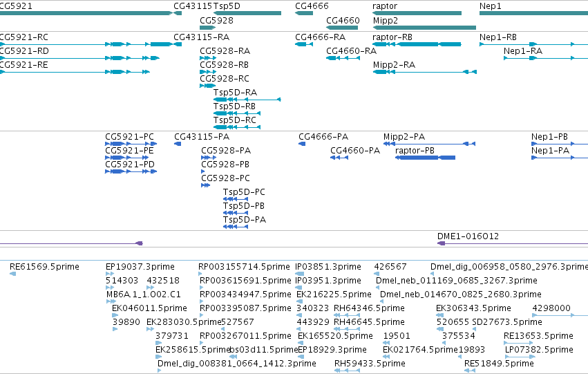588x374 pixels.
Task: Select transcript CG4666-RA
Action: 304,44
